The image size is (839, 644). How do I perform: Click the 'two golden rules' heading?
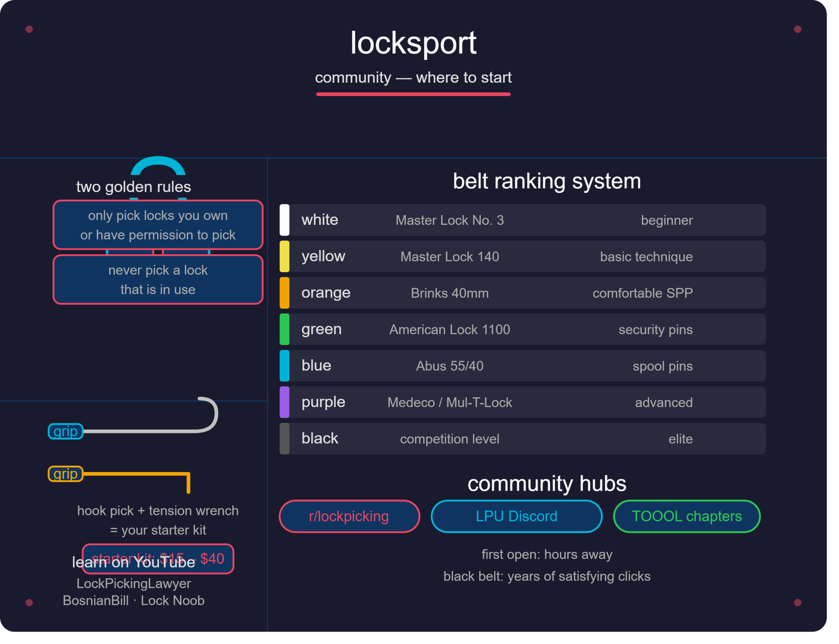(x=134, y=187)
